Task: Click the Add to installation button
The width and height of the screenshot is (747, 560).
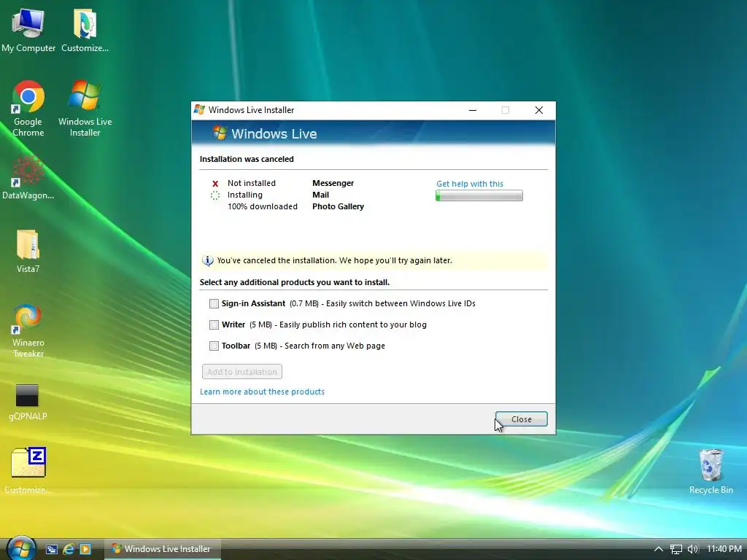Action: [242, 372]
